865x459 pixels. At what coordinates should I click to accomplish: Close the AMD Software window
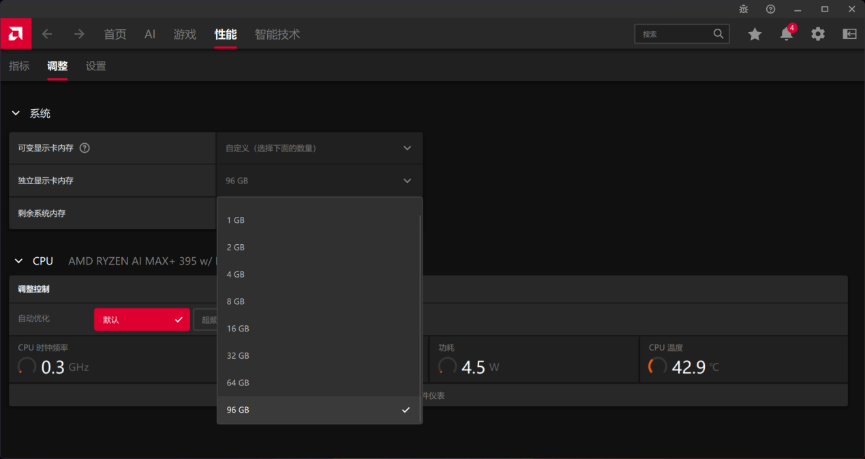[x=852, y=9]
